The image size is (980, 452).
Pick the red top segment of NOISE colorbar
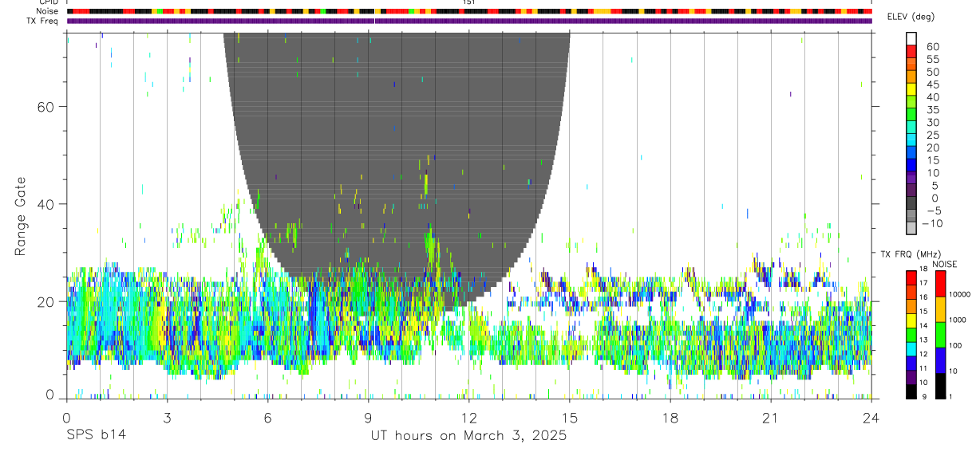[939, 283]
